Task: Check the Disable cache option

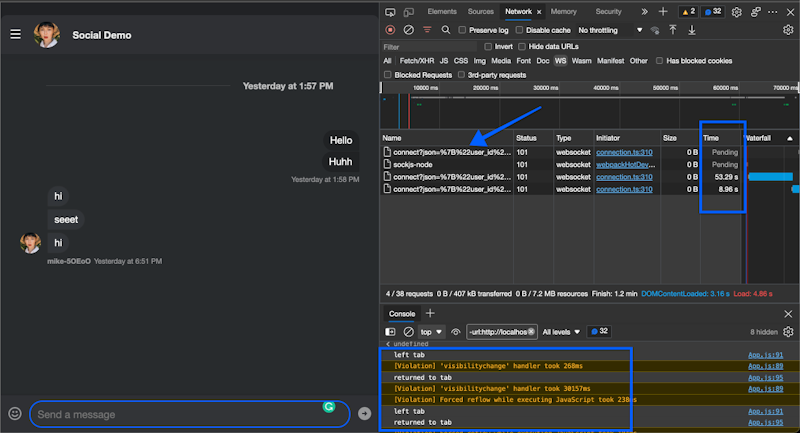Action: tap(519, 30)
